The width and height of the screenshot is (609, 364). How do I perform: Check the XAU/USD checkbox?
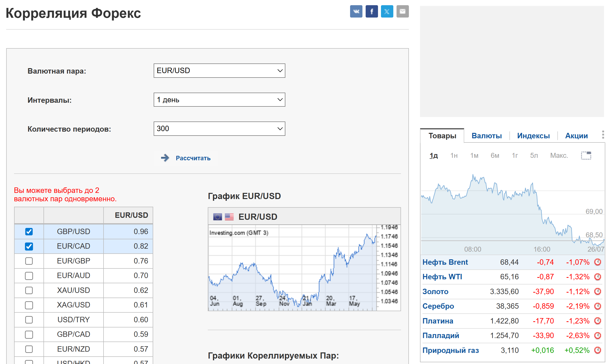pyautogui.click(x=29, y=290)
